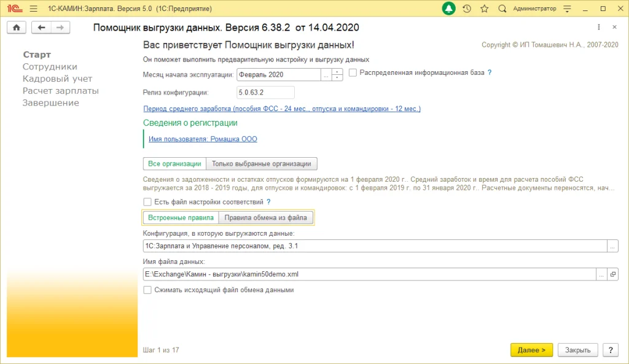Enable Распределенная информационная база checkbox

(x=353, y=72)
